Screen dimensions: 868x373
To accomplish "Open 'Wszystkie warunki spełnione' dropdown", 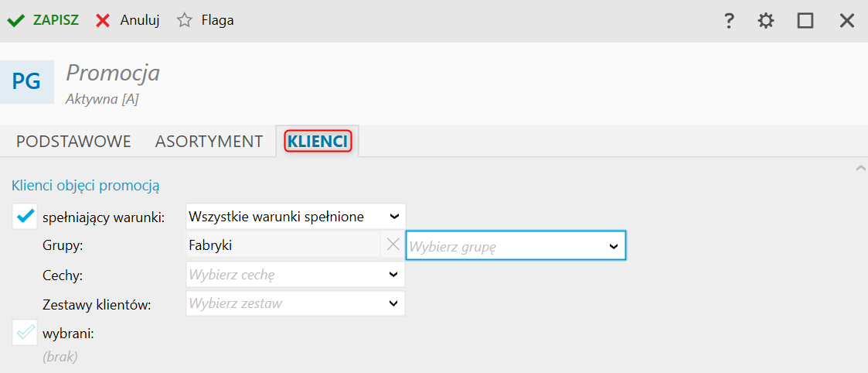I will click(x=295, y=217).
